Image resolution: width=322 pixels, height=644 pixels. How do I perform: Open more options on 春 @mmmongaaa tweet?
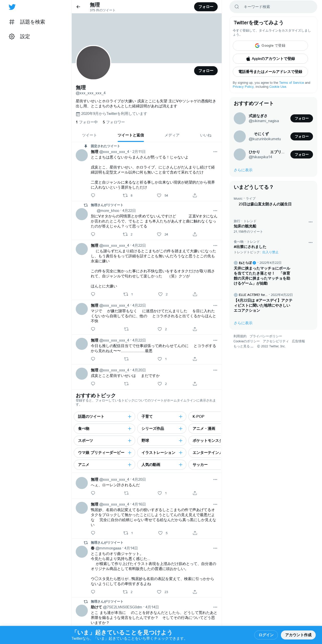tap(215, 548)
